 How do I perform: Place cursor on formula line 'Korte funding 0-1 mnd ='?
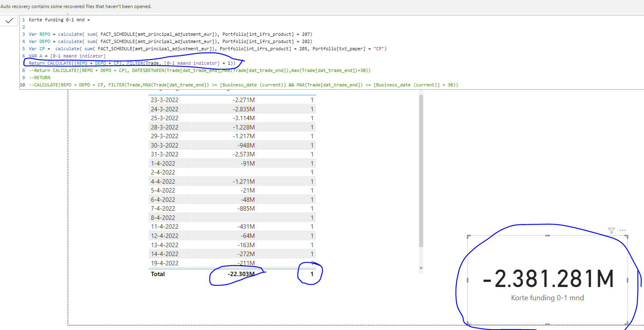click(59, 20)
